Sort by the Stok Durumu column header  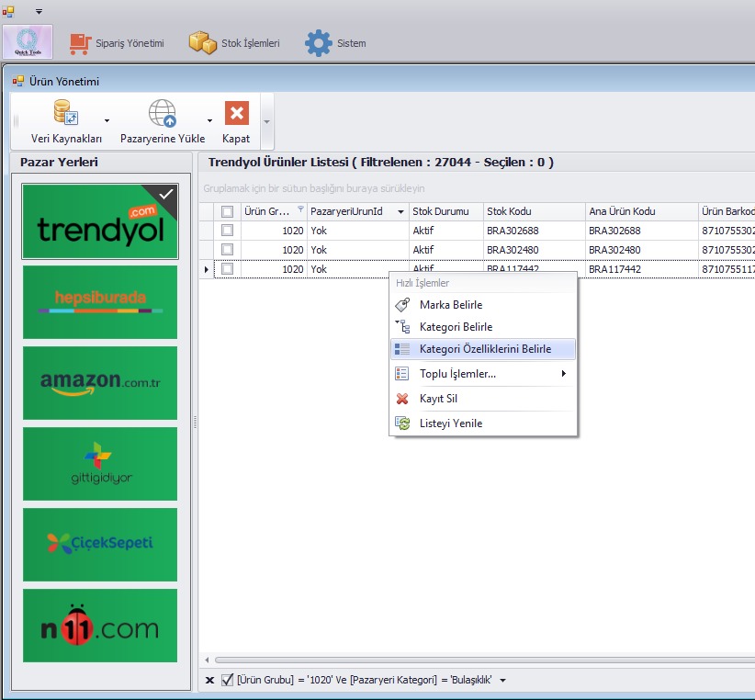(446, 211)
